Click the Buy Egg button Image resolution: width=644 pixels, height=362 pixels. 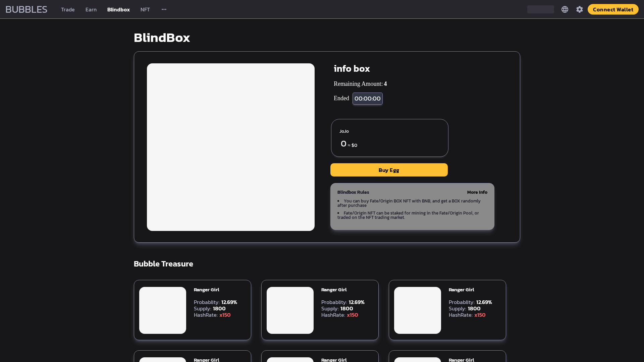[x=389, y=170]
